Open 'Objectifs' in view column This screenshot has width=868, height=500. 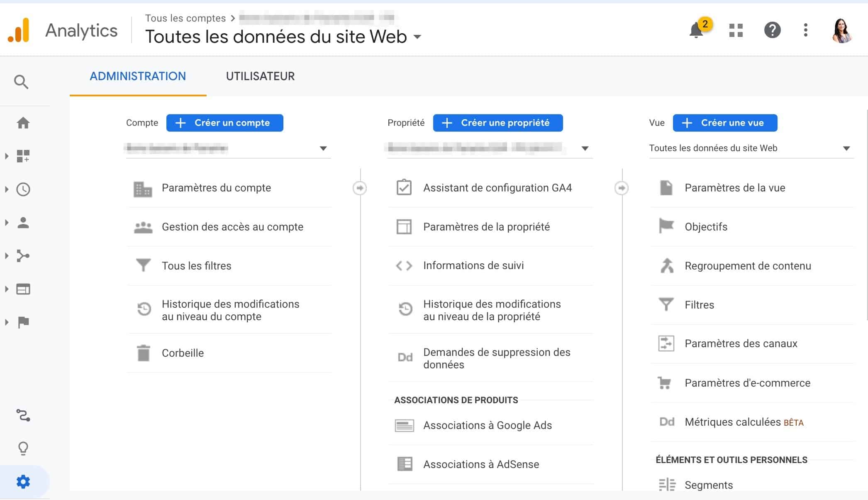click(752, 227)
